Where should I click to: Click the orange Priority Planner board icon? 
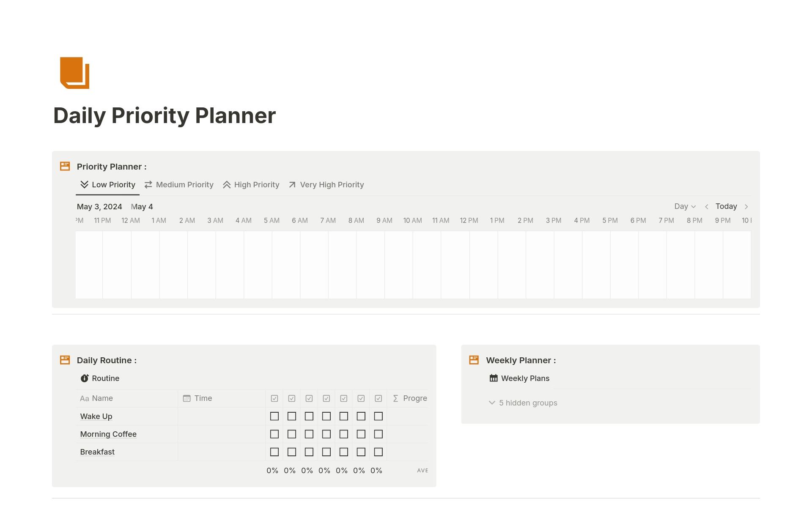pyautogui.click(x=65, y=166)
